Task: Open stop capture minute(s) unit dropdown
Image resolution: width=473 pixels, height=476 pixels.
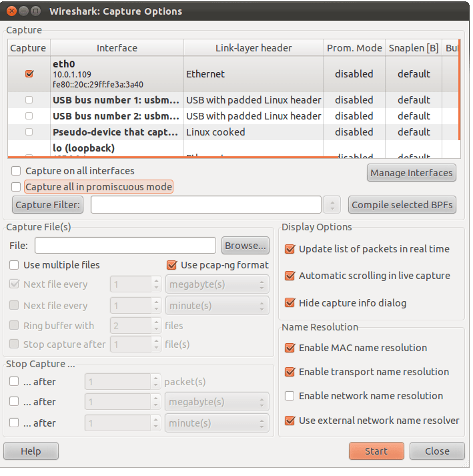Action: pos(217,423)
